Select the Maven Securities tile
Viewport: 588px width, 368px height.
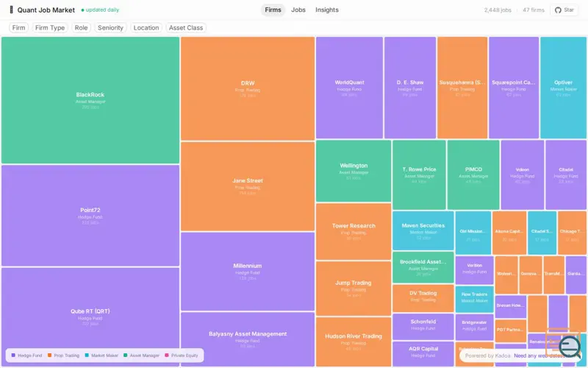pyautogui.click(x=423, y=230)
